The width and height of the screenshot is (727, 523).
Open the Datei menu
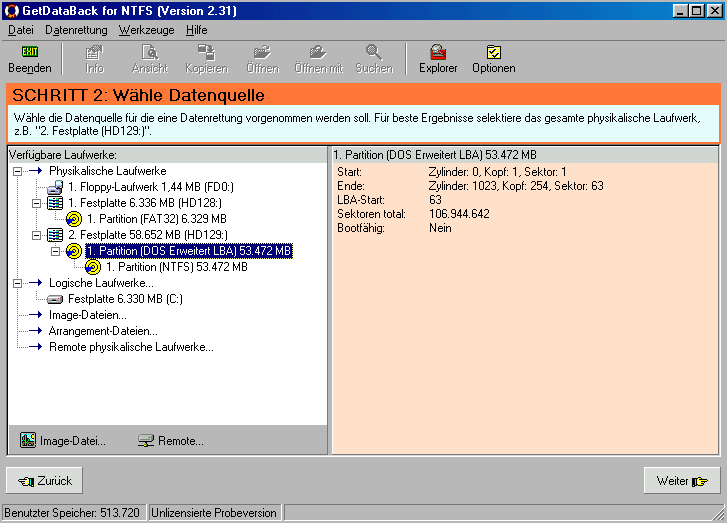[x=21, y=30]
